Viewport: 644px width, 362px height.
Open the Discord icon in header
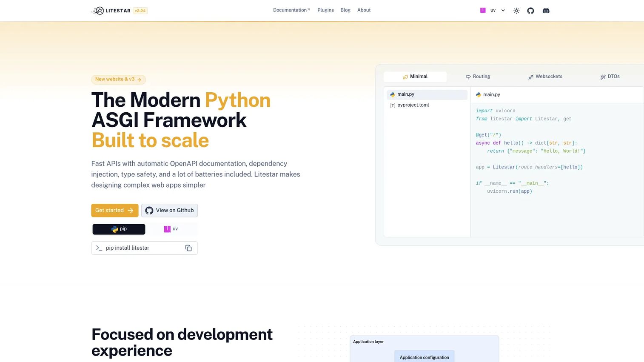click(x=546, y=11)
